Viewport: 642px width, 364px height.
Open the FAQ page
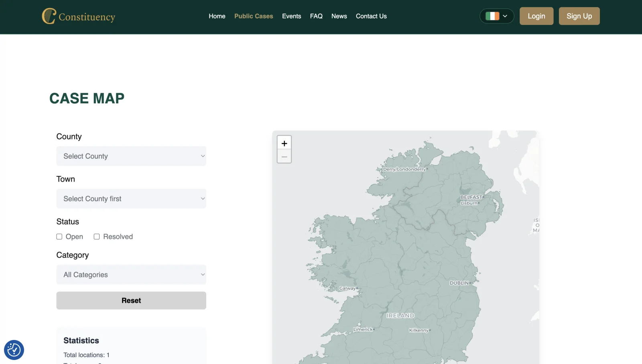[x=316, y=16]
